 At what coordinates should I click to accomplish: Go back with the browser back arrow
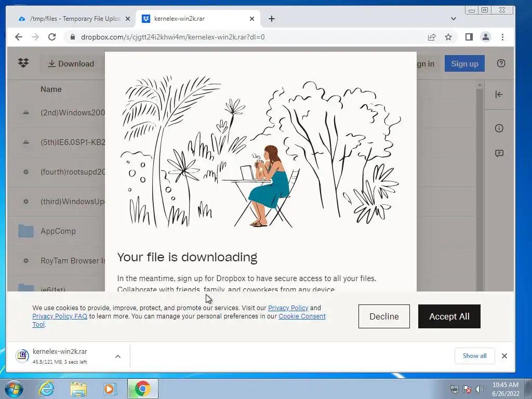[x=19, y=37]
